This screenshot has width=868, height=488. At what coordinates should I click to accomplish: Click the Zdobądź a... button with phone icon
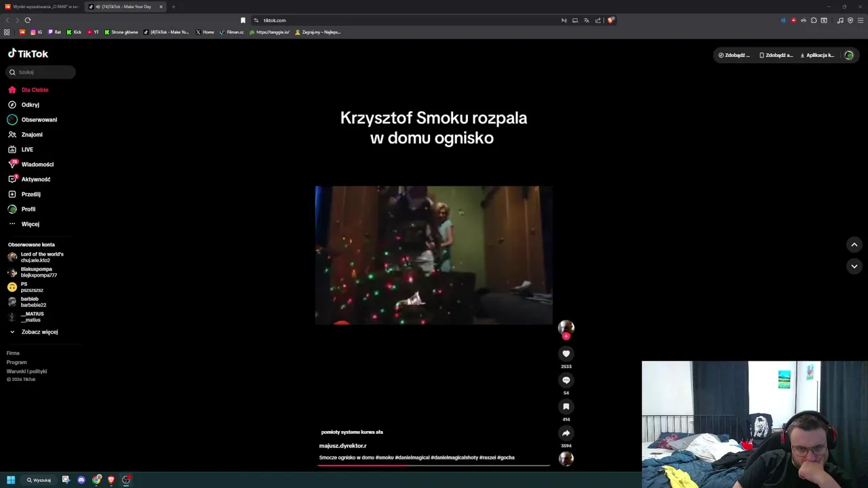click(776, 55)
